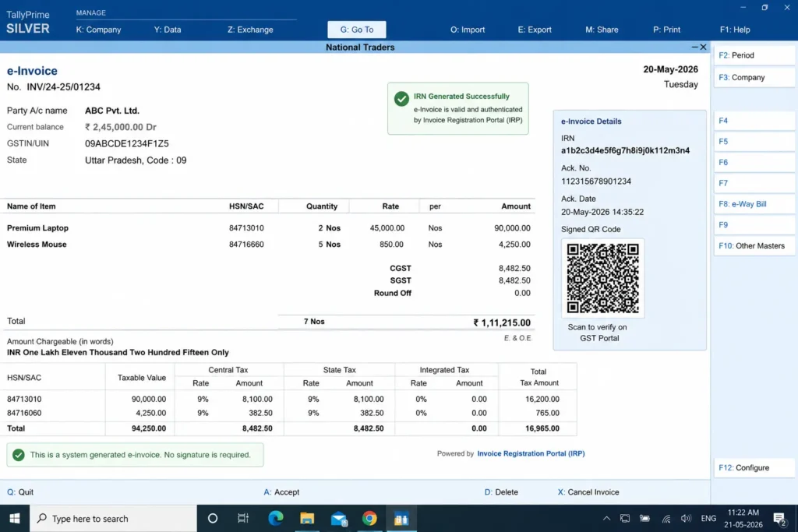Open network status tray icon

[x=666, y=518]
